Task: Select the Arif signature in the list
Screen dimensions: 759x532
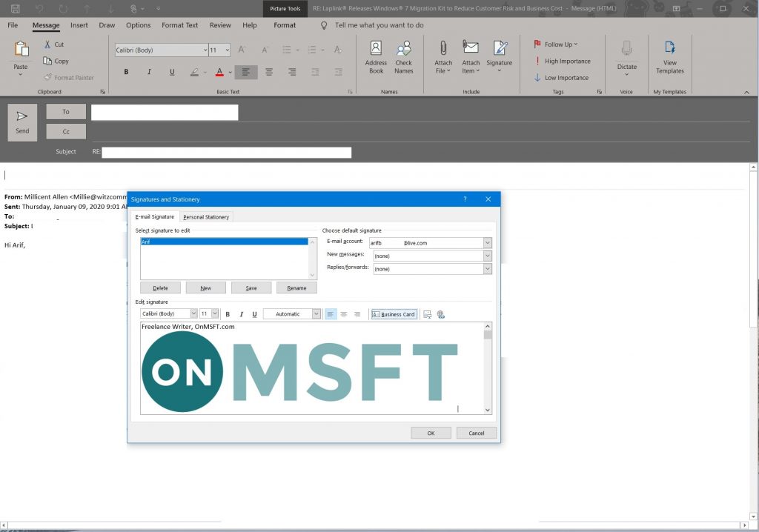Action: (x=222, y=242)
